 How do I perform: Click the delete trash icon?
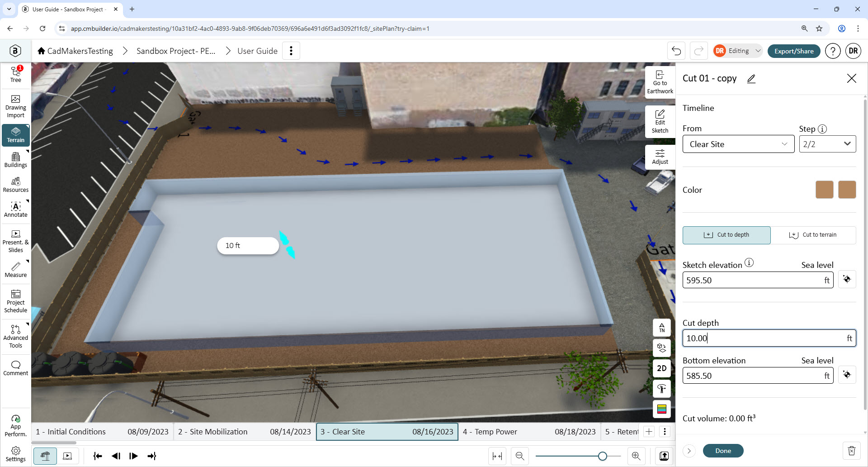851,451
